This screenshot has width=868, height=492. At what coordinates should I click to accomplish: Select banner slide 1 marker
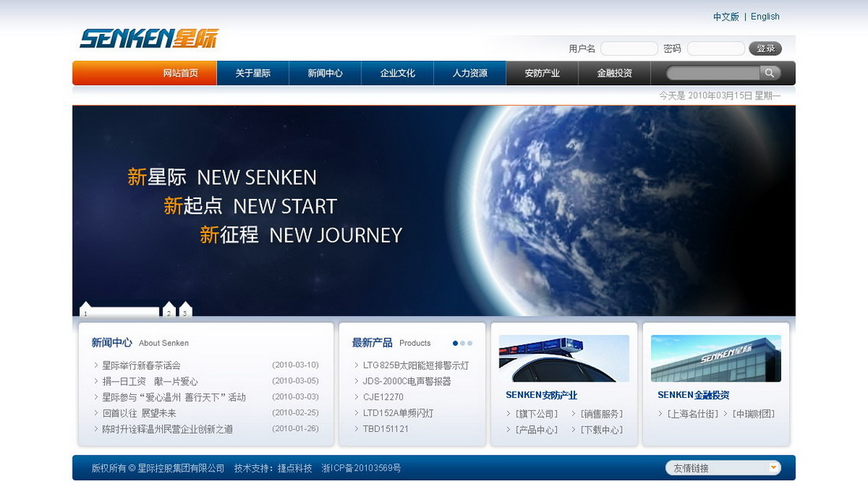120,311
